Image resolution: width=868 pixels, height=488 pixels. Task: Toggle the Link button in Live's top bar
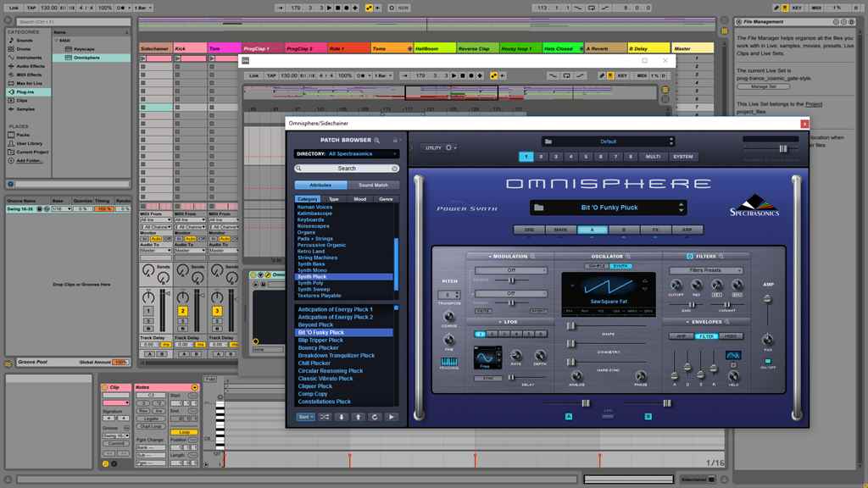(14, 8)
